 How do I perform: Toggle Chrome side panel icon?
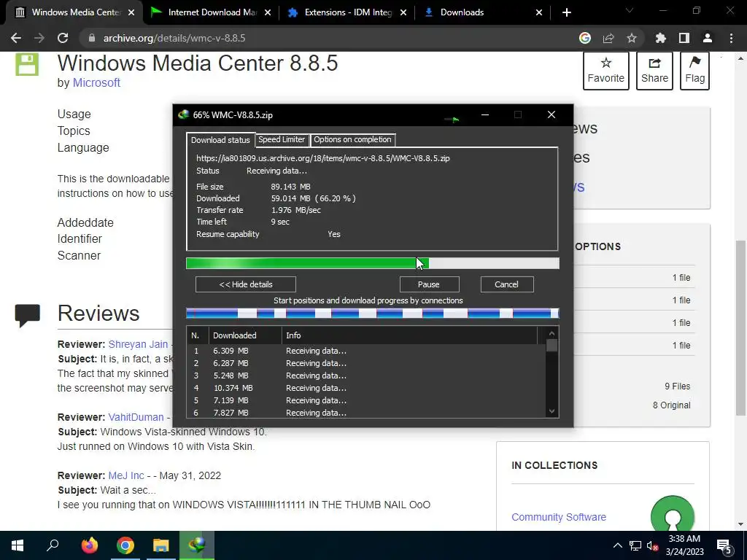pyautogui.click(x=684, y=38)
